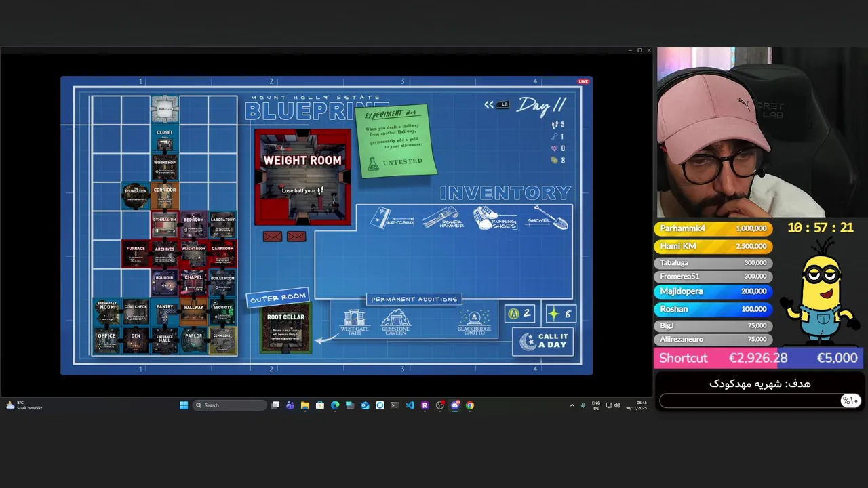This screenshot has width=868, height=488.
Task: Open File Explorer from the taskbar
Action: tap(305, 405)
